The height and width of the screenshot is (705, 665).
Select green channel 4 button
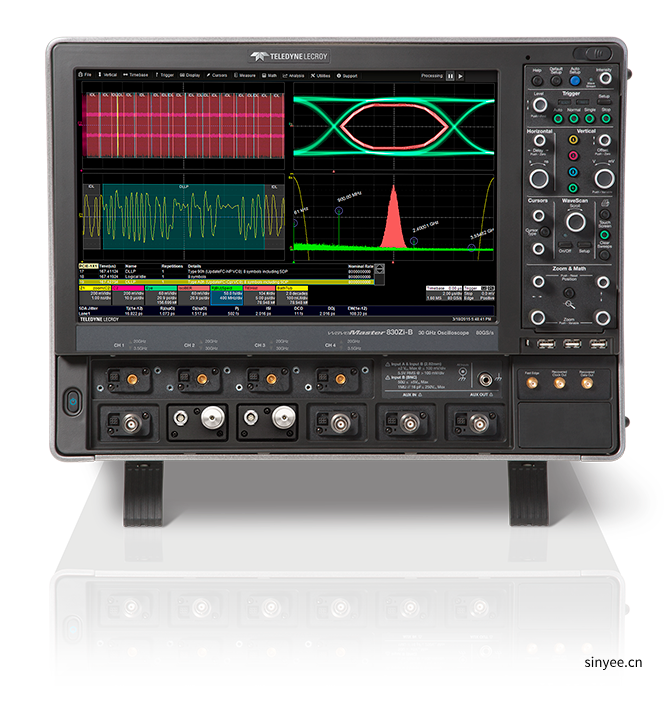click(573, 186)
